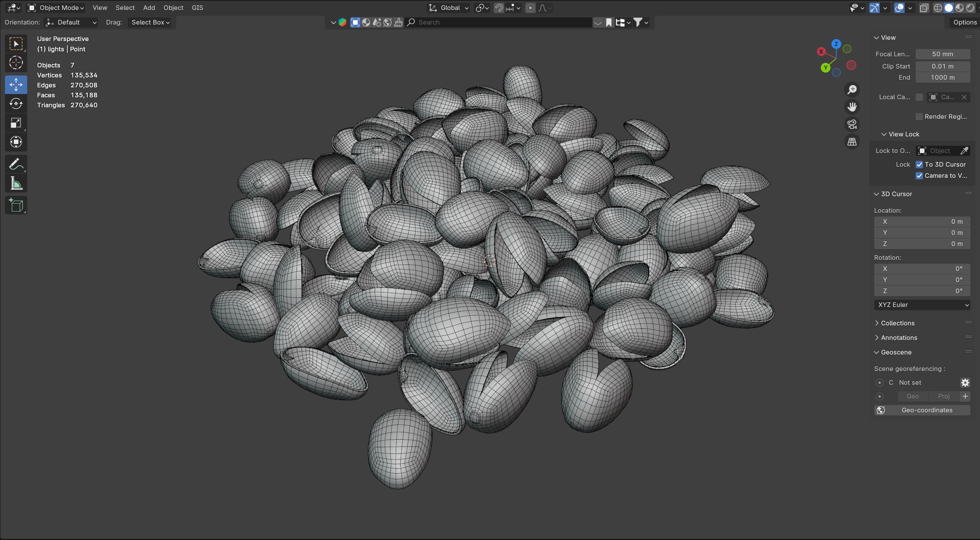The height and width of the screenshot is (540, 980).
Task: Activate the Rotate tool
Action: pyautogui.click(x=16, y=103)
